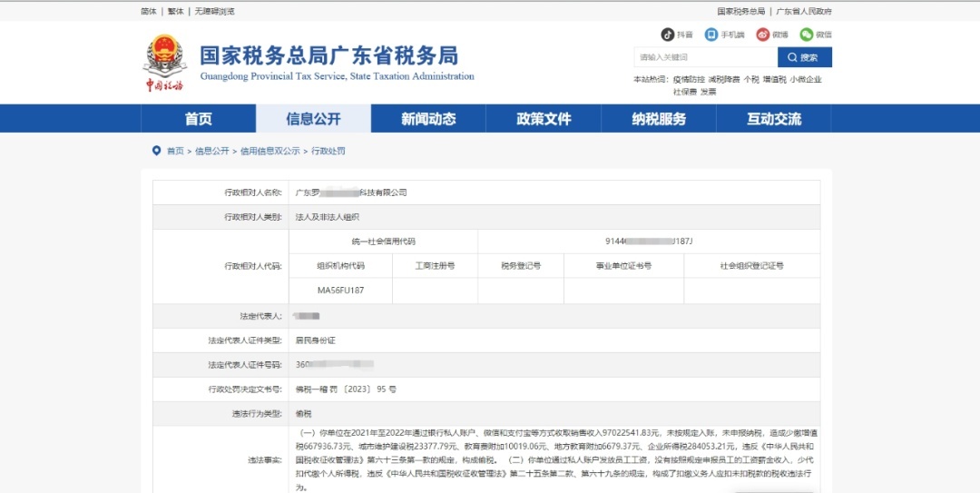The image size is (980, 493).
Task: Switch to 繁体 traditional Chinese
Action: coord(176,11)
